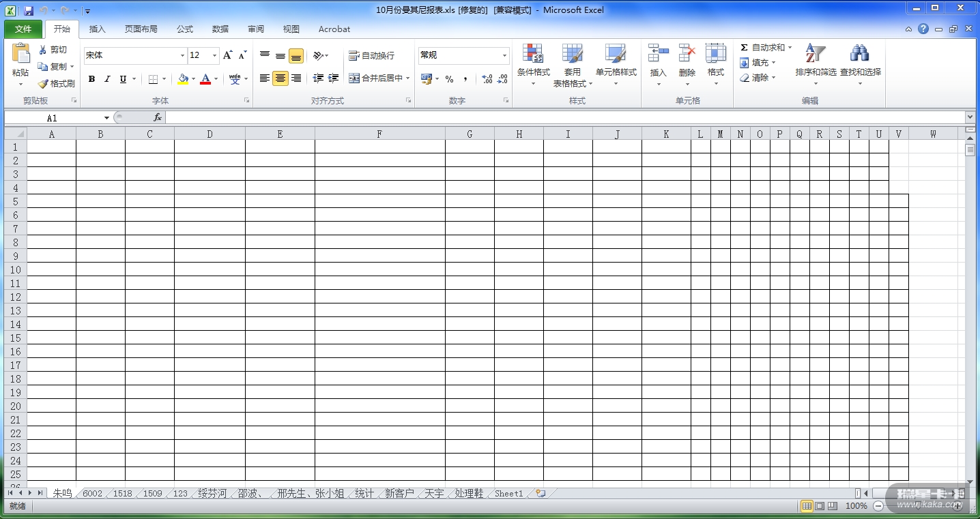Toggle Bold formatting
The image size is (980, 519).
coord(91,79)
